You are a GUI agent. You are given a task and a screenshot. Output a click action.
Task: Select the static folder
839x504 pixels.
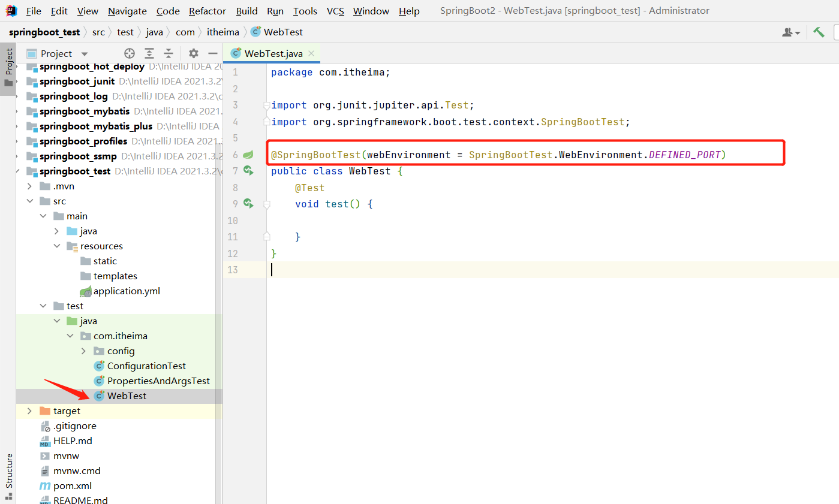click(x=105, y=261)
